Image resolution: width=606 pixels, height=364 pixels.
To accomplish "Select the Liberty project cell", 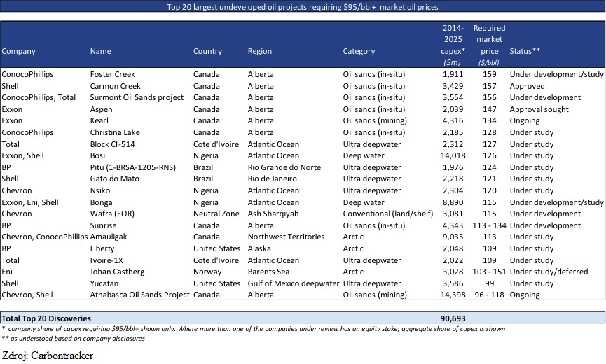I will tap(102, 248).
